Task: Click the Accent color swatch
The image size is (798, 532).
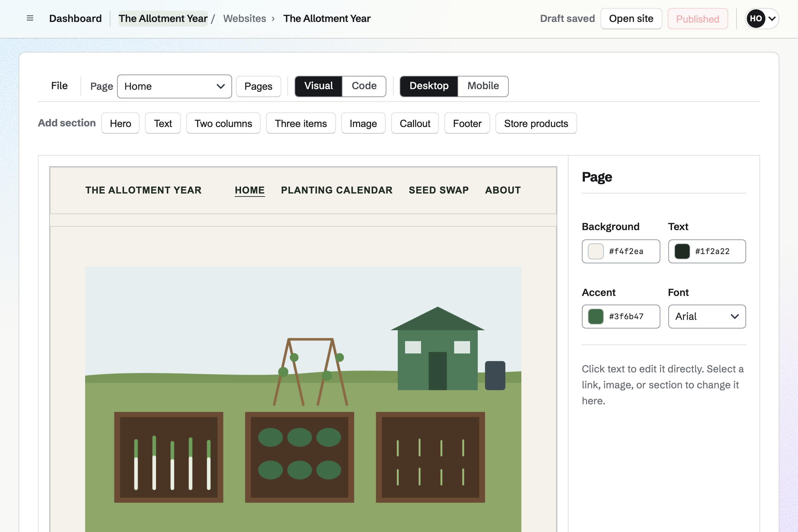Action: click(596, 317)
